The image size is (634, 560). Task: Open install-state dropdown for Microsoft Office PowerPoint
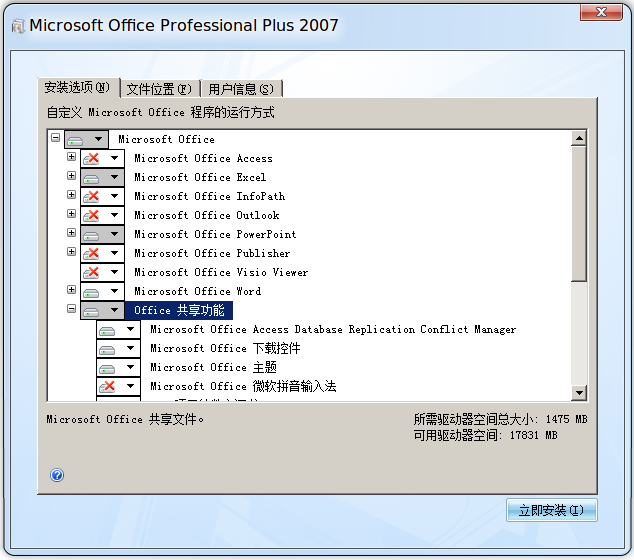tap(103, 235)
